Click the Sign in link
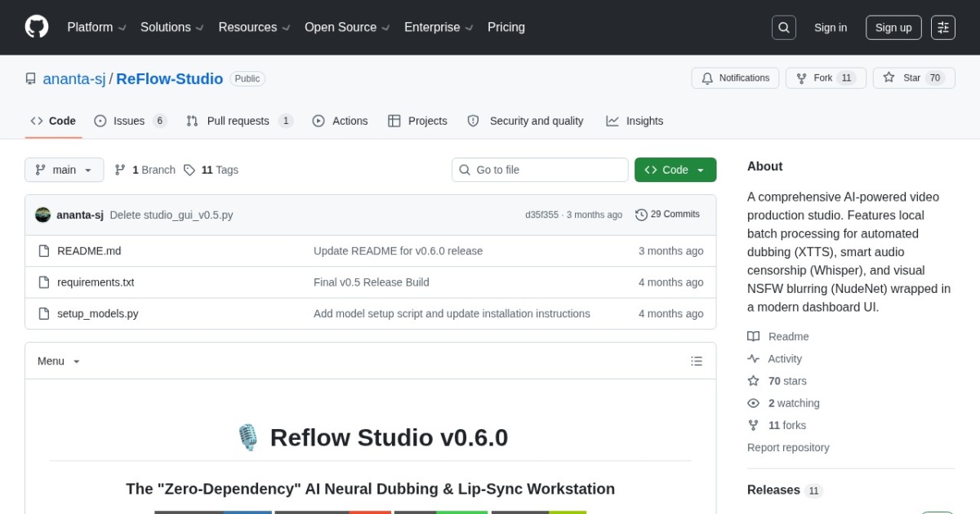The width and height of the screenshot is (980, 514). click(x=831, y=28)
